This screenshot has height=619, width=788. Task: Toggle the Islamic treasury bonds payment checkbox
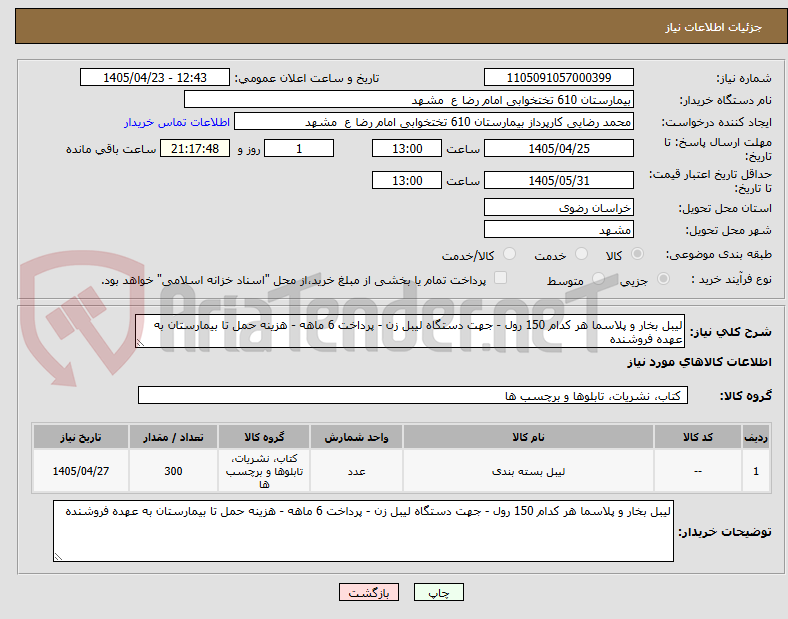[x=501, y=278]
